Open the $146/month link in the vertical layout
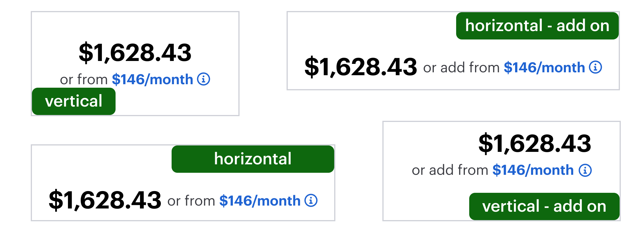644x232 pixels. (x=153, y=79)
